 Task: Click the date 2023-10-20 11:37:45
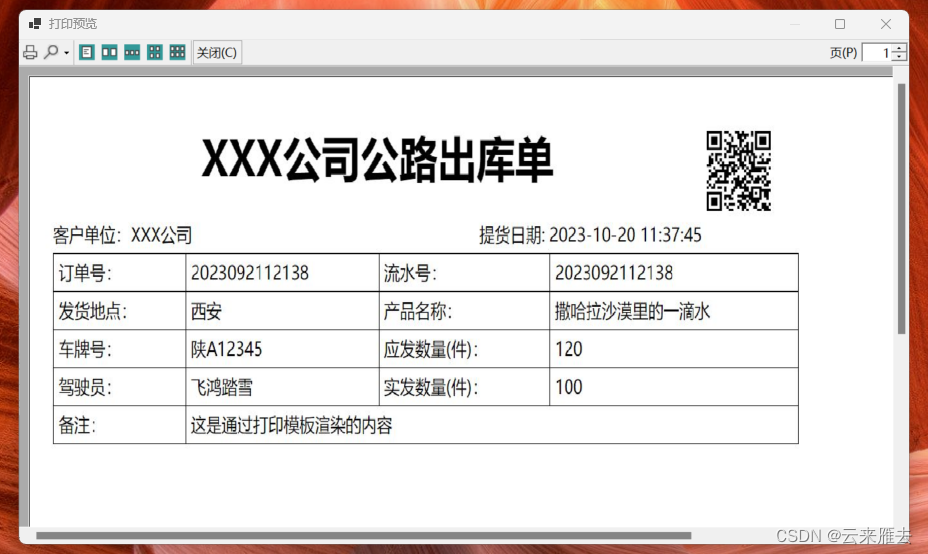(625, 235)
